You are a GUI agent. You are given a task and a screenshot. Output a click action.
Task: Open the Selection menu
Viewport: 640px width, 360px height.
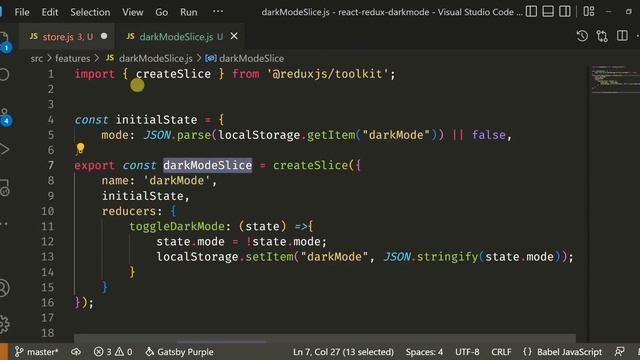pos(90,12)
